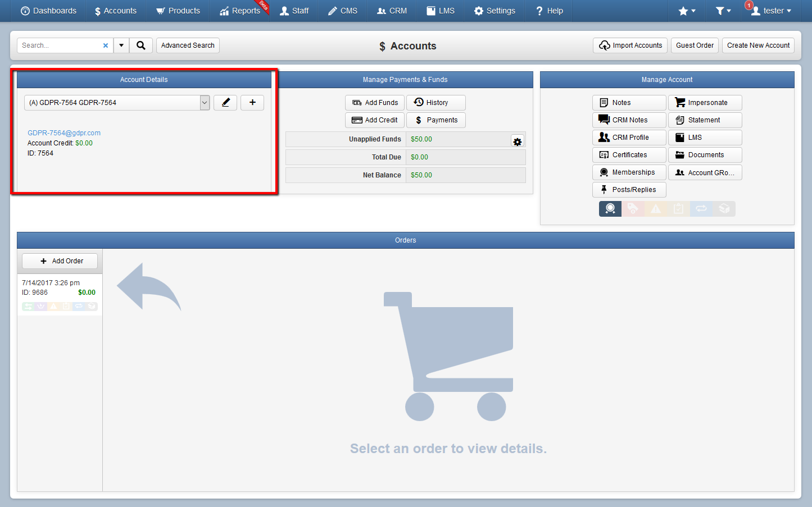Click the membership ribbon status icon
The height and width of the screenshot is (507, 812).
610,209
